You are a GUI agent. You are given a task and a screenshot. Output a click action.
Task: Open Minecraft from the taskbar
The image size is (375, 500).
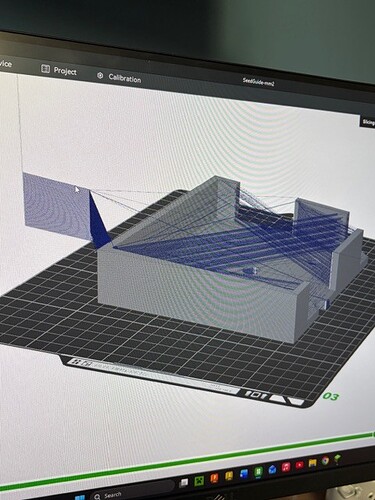coord(199,480)
